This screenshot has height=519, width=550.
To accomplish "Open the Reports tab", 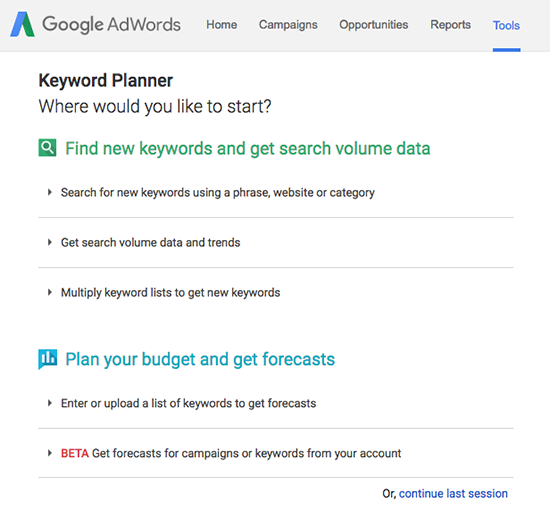I will tap(450, 25).
